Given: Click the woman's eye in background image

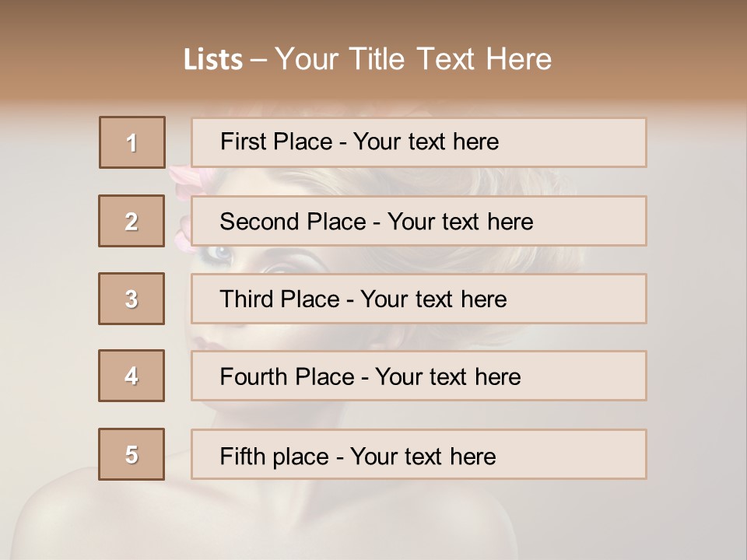Looking at the screenshot, I should point(221,254).
